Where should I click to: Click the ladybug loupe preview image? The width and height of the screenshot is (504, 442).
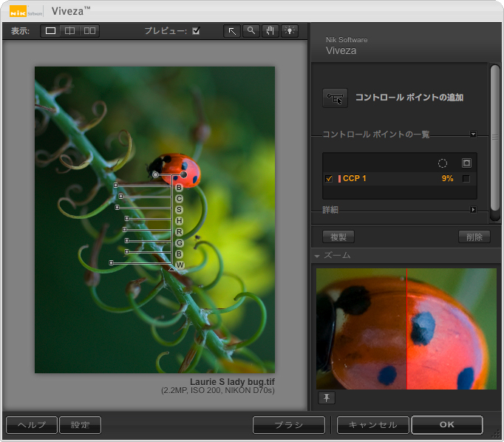coord(406,329)
